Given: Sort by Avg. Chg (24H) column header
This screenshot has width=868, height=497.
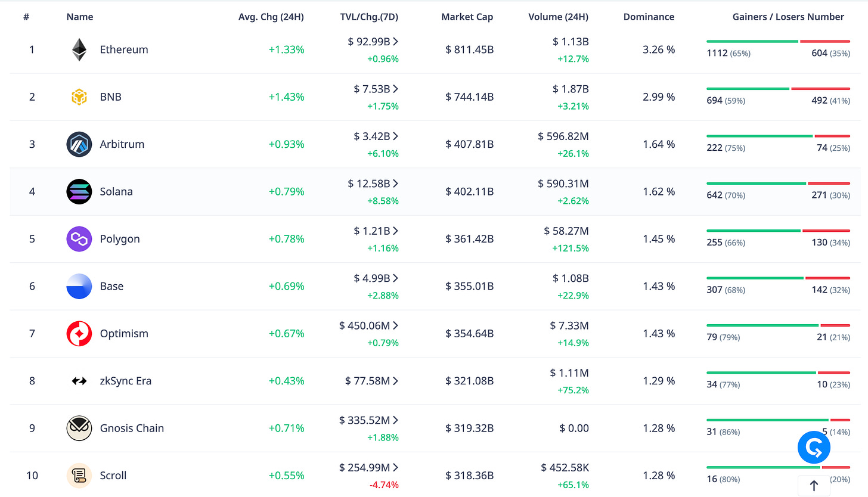Looking at the screenshot, I should (271, 17).
